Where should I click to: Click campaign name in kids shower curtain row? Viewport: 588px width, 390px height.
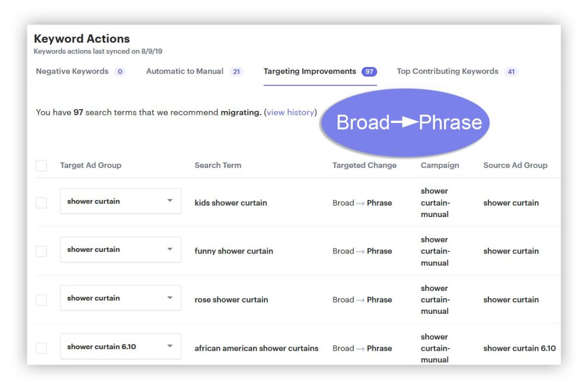(x=435, y=203)
